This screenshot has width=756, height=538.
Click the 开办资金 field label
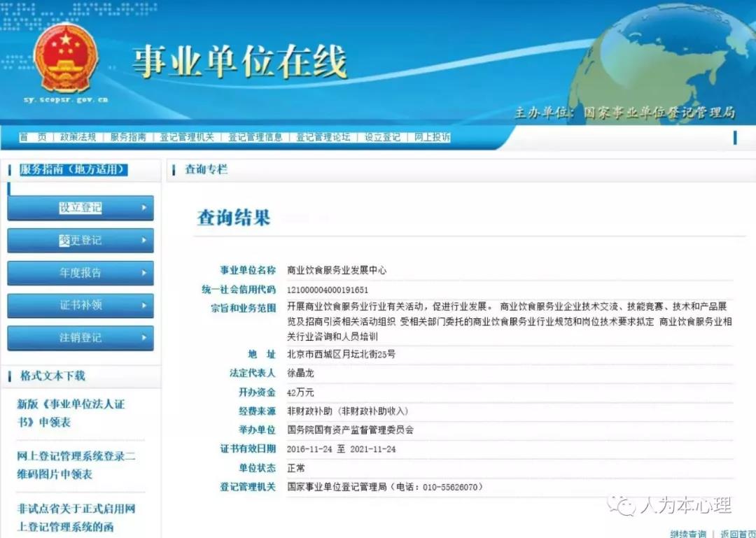[x=257, y=392]
